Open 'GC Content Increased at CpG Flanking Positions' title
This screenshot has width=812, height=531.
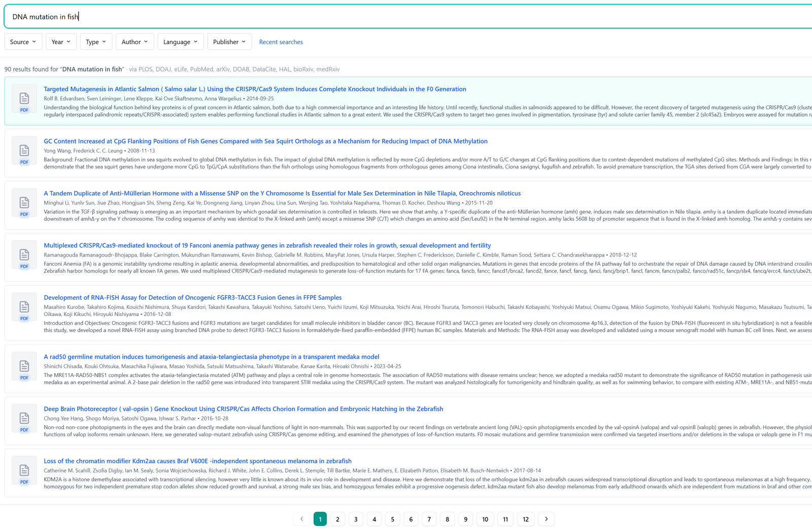pyautogui.click(x=265, y=141)
